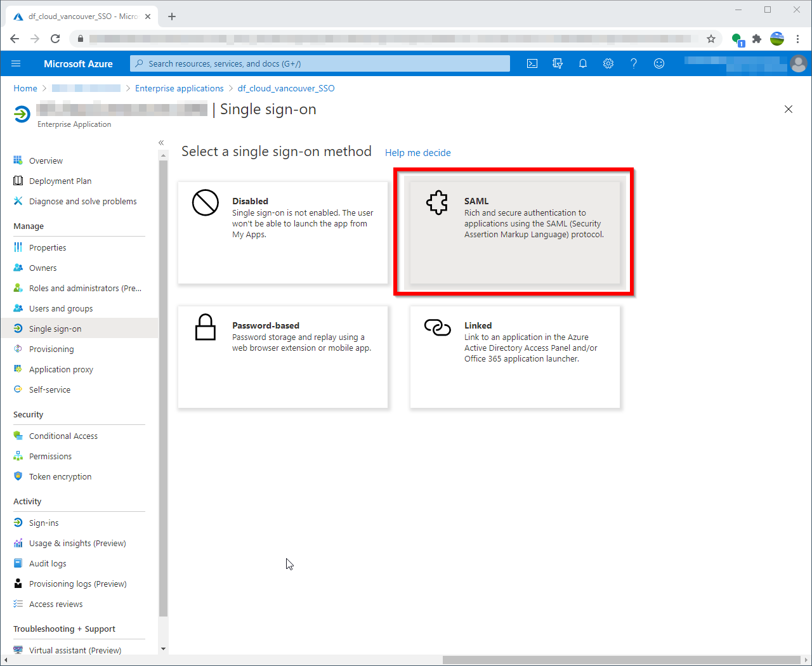812x666 pixels.
Task: Click the sidebar vertical scrollbar thumb
Action: (x=163, y=388)
